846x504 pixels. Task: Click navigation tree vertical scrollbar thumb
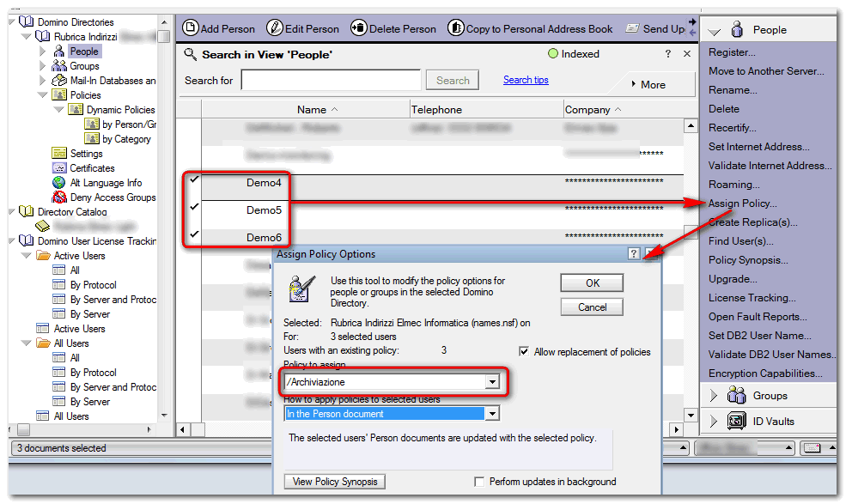pos(164,36)
